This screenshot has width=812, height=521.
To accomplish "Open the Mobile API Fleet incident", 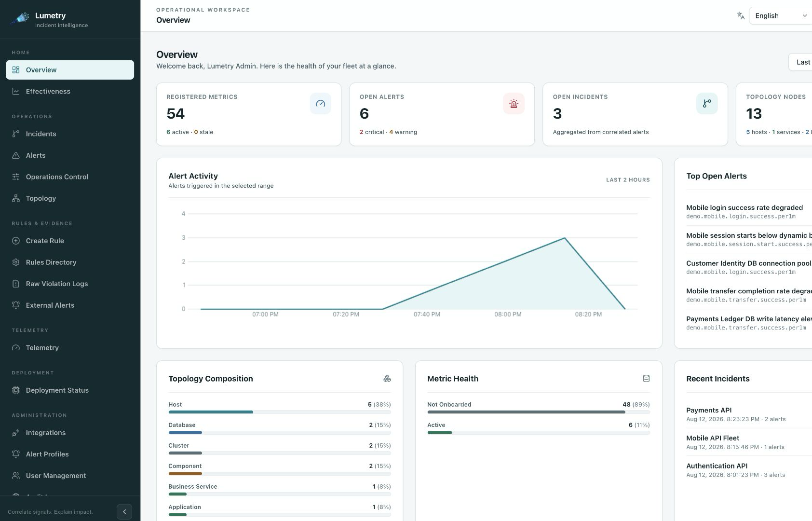I will coord(749,442).
